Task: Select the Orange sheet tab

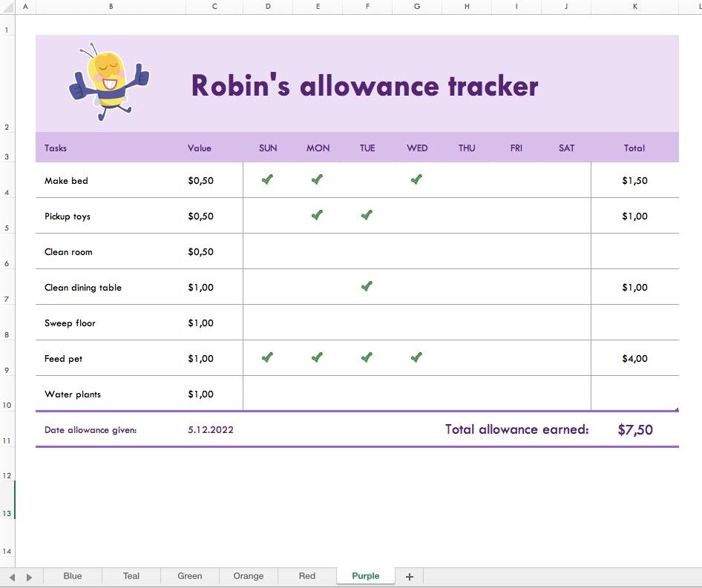Action: click(x=248, y=575)
